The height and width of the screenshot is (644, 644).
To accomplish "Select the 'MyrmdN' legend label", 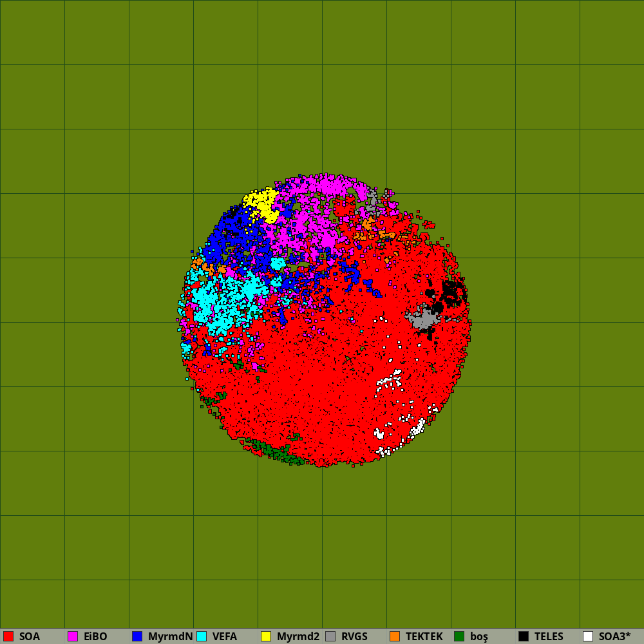I will click(x=171, y=637).
